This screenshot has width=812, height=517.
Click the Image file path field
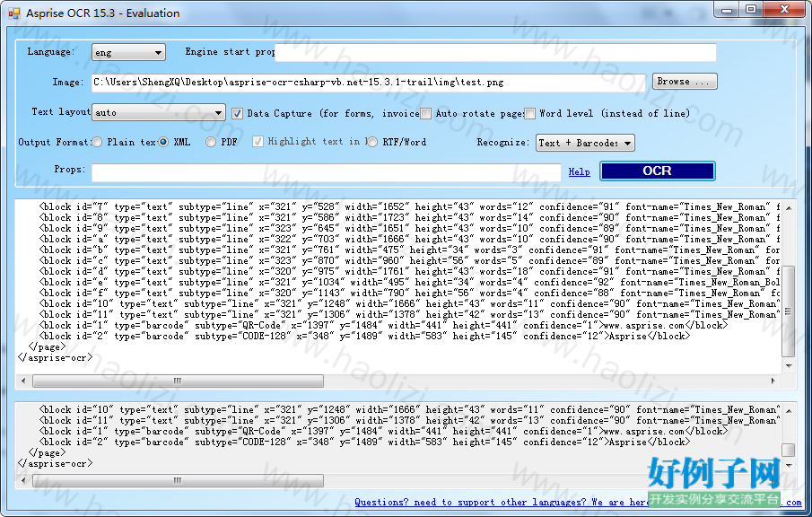pyautogui.click(x=368, y=83)
